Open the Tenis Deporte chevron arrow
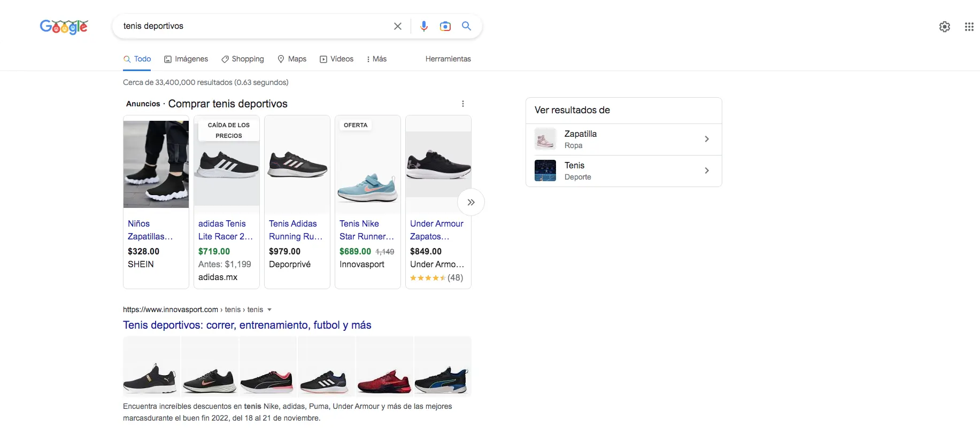 click(707, 170)
